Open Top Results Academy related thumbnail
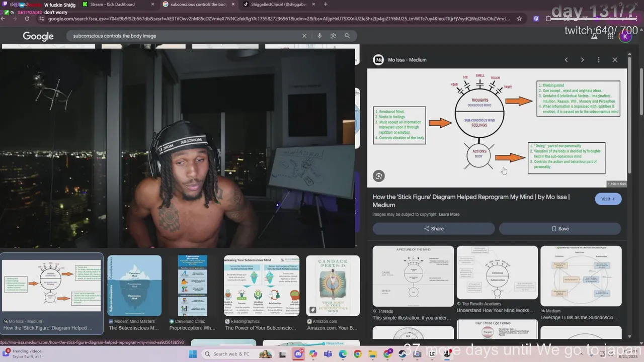Image resolution: width=644 pixels, height=362 pixels. (x=497, y=273)
